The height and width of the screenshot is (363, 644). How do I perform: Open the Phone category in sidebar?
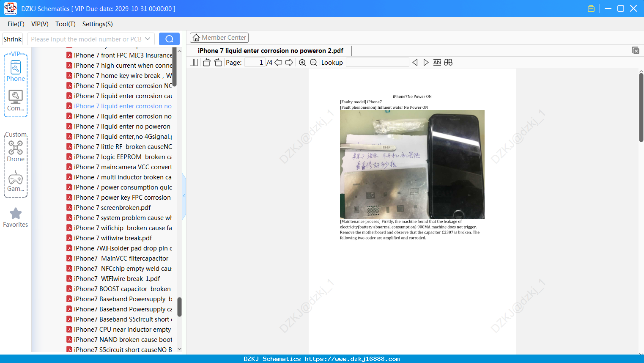tap(16, 71)
